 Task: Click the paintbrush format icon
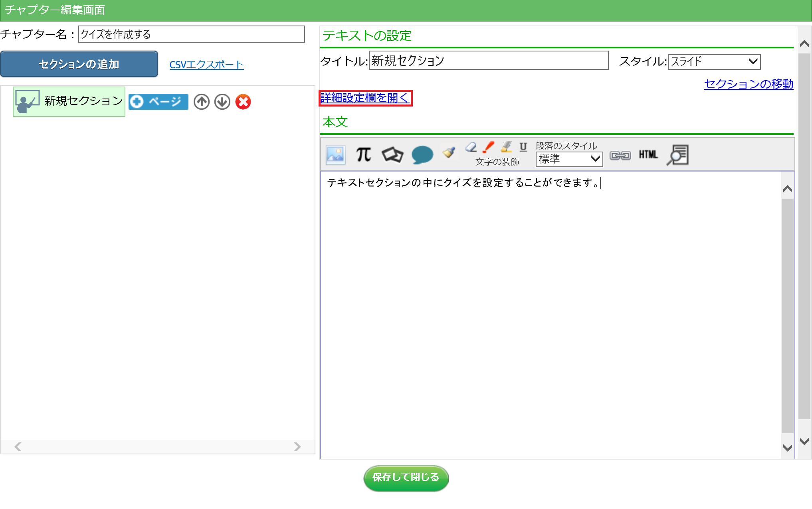(x=449, y=152)
